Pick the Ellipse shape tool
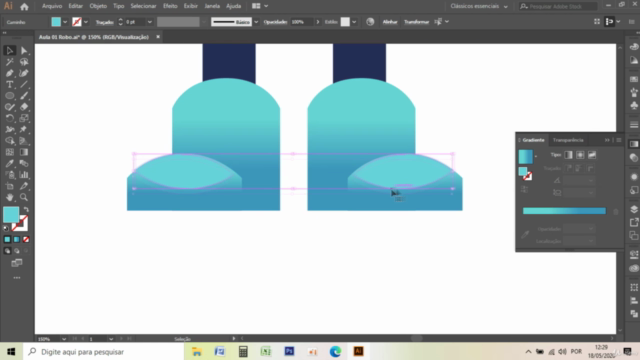 coord(10,96)
